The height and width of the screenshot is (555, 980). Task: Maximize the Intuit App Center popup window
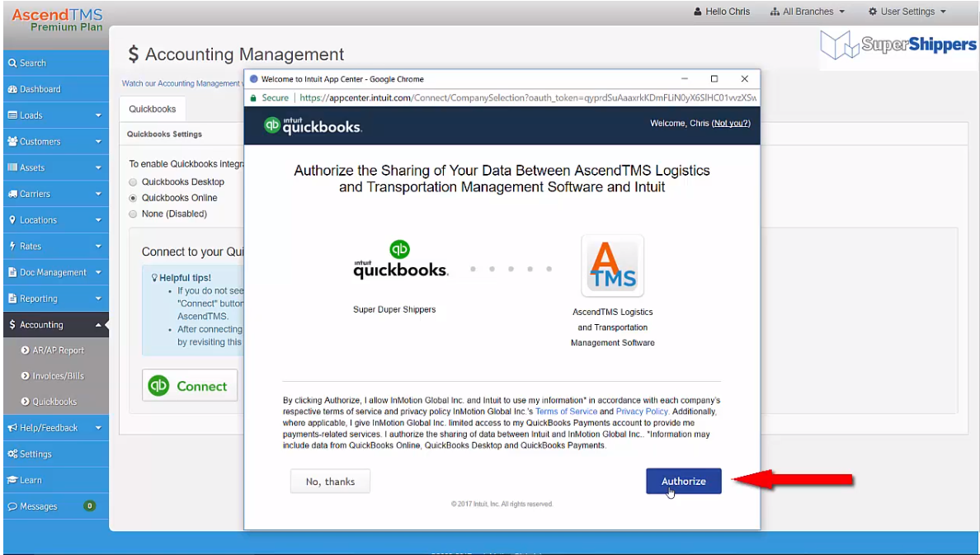click(714, 78)
